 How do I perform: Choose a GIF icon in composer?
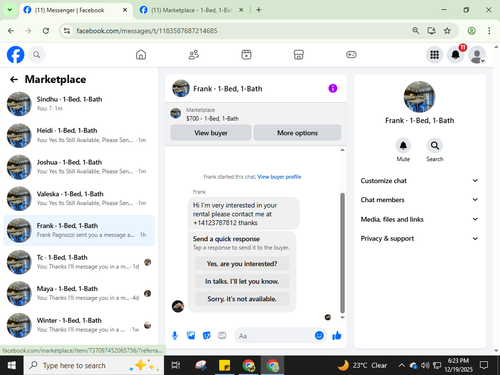pyautogui.click(x=222, y=336)
